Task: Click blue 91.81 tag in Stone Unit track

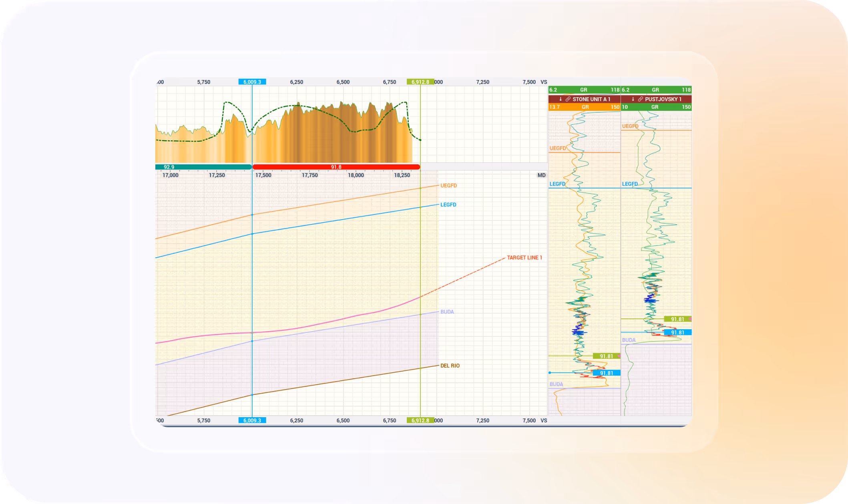Action: coord(606,373)
